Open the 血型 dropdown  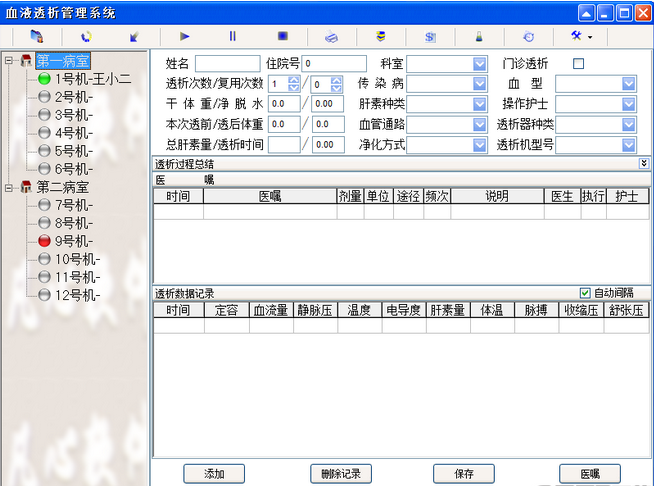coord(629,84)
